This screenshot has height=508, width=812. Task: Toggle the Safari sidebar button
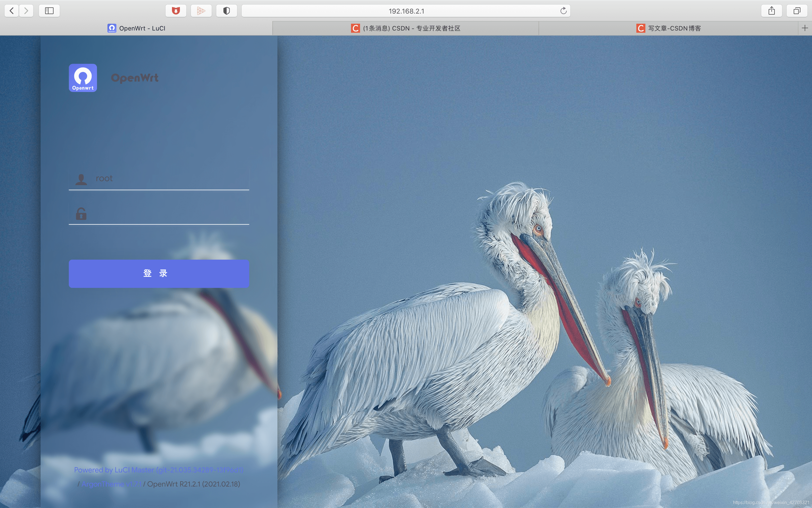pos(49,11)
